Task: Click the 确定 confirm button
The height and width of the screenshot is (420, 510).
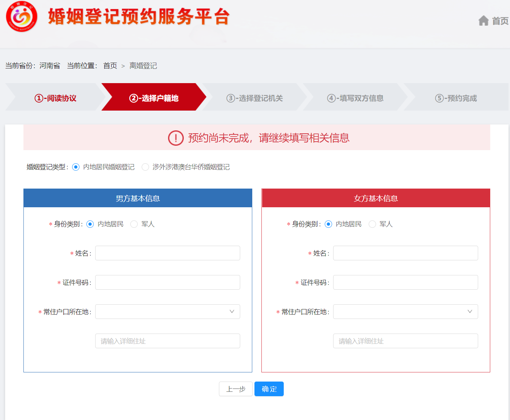Action: (x=269, y=389)
